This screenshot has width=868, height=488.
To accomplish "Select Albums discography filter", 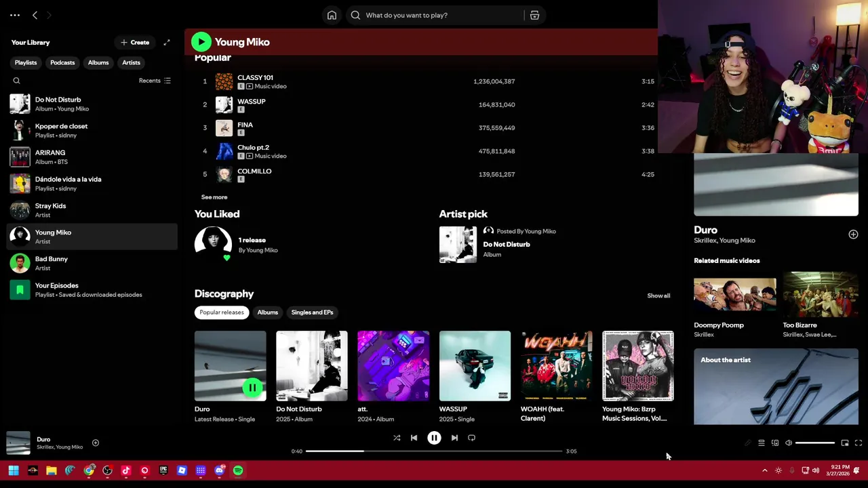I will click(x=267, y=312).
